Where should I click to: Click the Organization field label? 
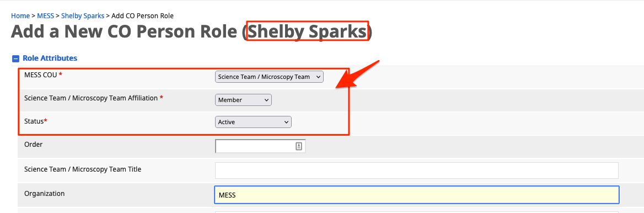[44, 193]
